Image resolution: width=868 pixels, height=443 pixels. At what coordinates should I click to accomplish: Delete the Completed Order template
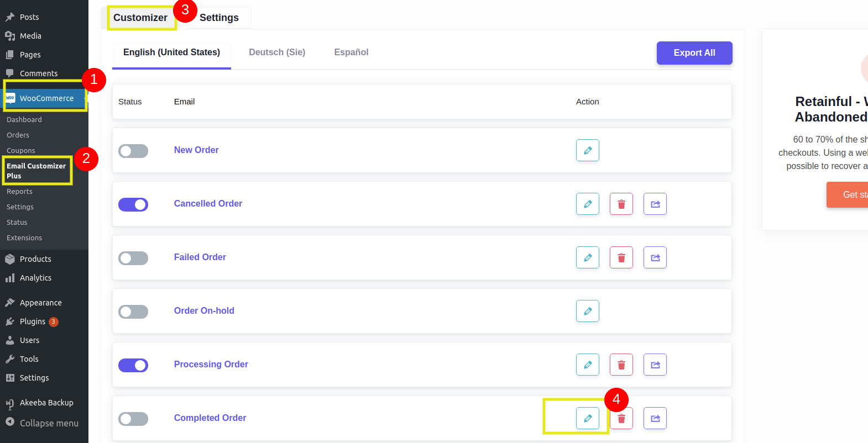(x=621, y=418)
